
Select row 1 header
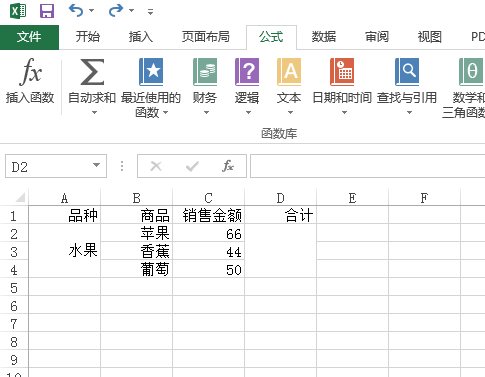pyautogui.click(x=14, y=216)
